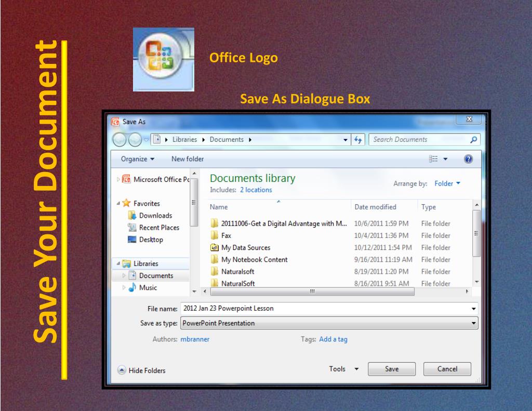Click the New folder toolbar command

tap(187, 159)
